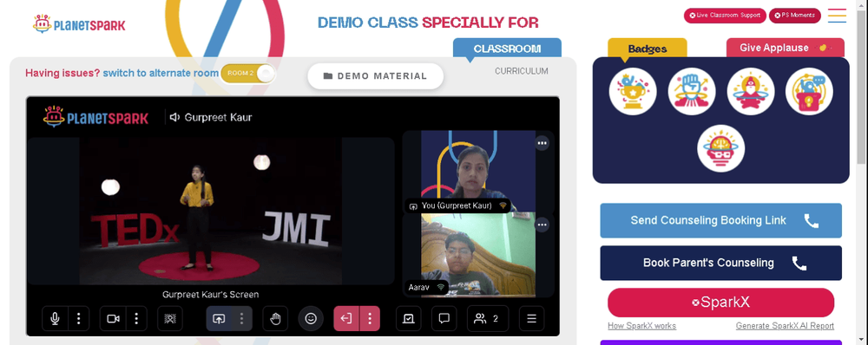This screenshot has width=868, height=345.
Task: Click network signal icon on Aarav label
Action: point(441,287)
